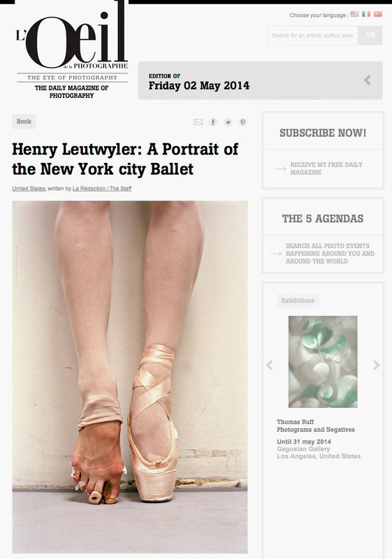392x559 pixels.
Task: Share article via email envelope icon
Action: [x=198, y=122]
